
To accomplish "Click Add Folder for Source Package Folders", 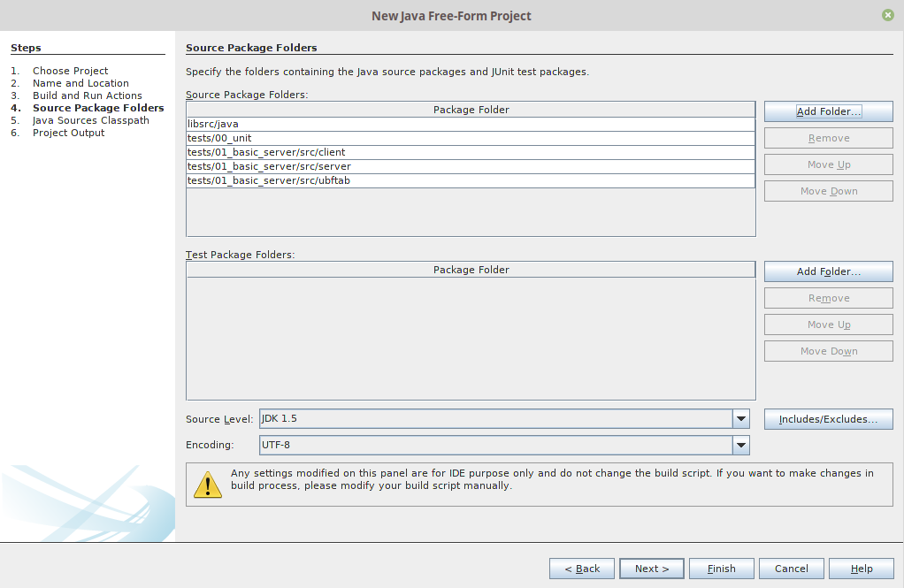I will (x=828, y=111).
